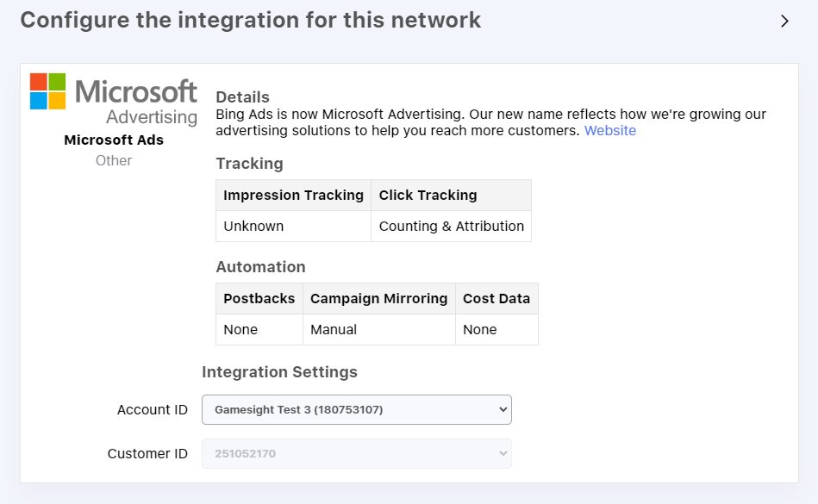Select the None value under Postbacks
This screenshot has height=504, width=818.
point(240,330)
